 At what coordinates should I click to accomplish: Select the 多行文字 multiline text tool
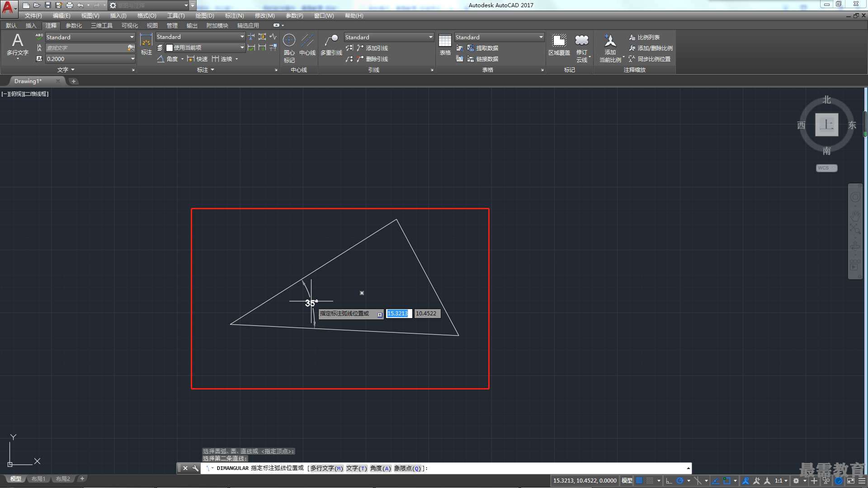point(18,45)
